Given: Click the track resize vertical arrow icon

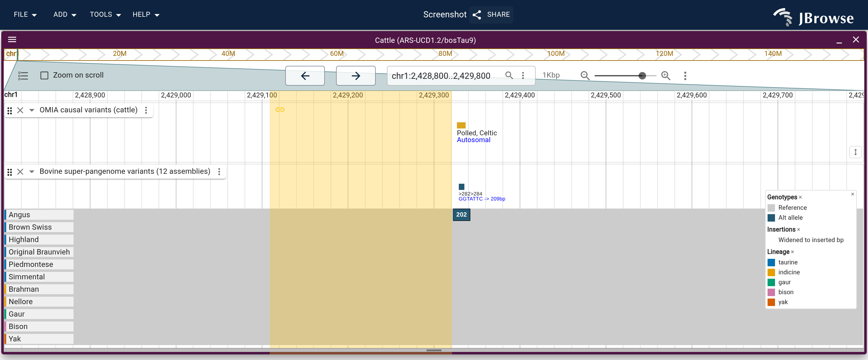Looking at the screenshot, I should 855,152.
